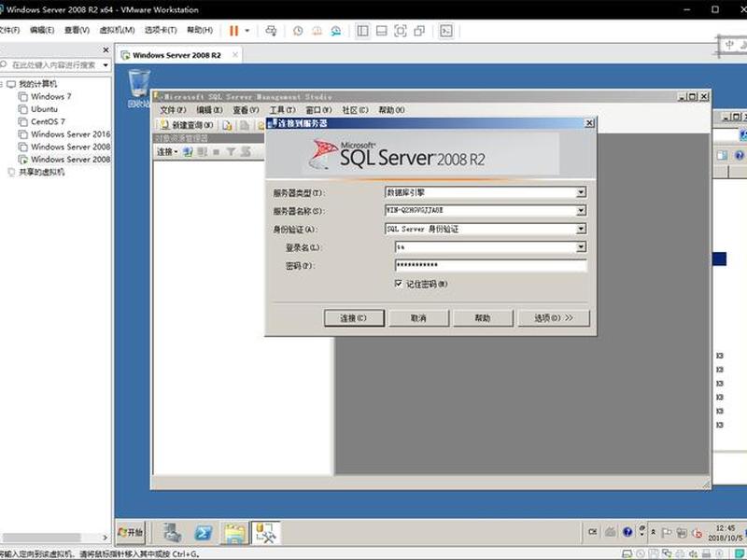Click the 帮助 button in the dialog
This screenshot has width=747, height=560.
pos(483,318)
